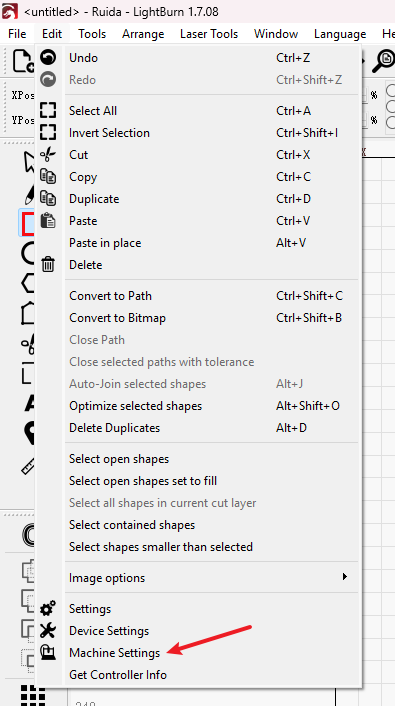Click the Settings gears icon
The height and width of the screenshot is (706, 395).
(x=48, y=609)
